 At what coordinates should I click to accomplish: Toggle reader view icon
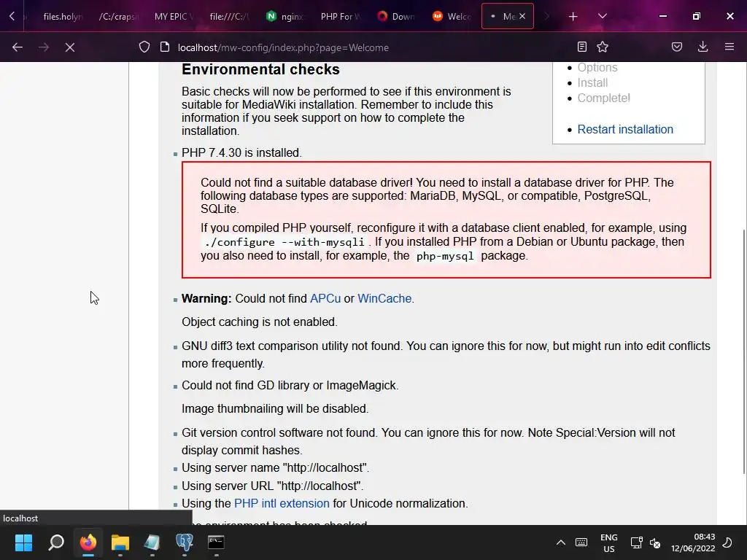581,47
